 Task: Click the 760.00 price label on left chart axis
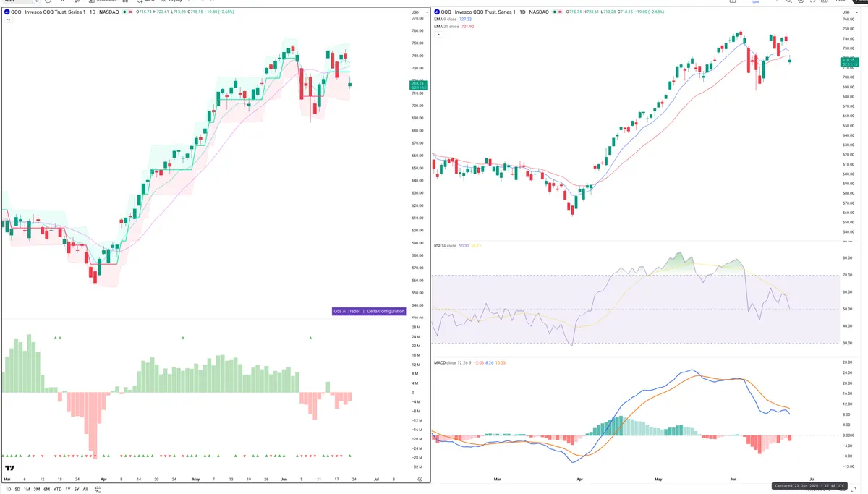pyautogui.click(x=417, y=31)
